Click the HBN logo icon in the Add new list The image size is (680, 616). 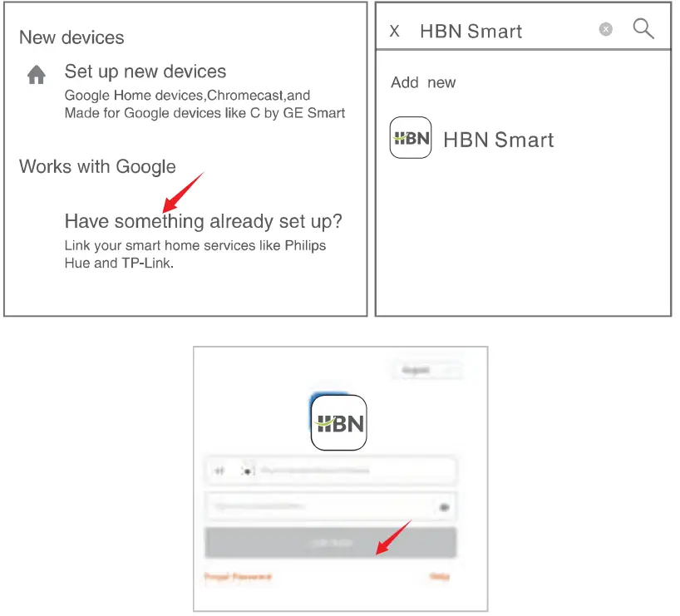click(411, 137)
